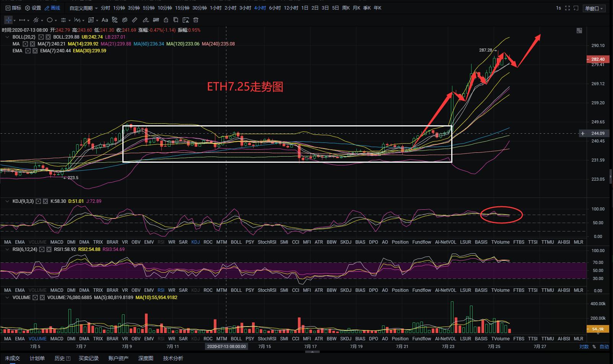Toggle auto scale 自动
Image resolution: width=613 pixels, height=364 pixels.
click(604, 347)
